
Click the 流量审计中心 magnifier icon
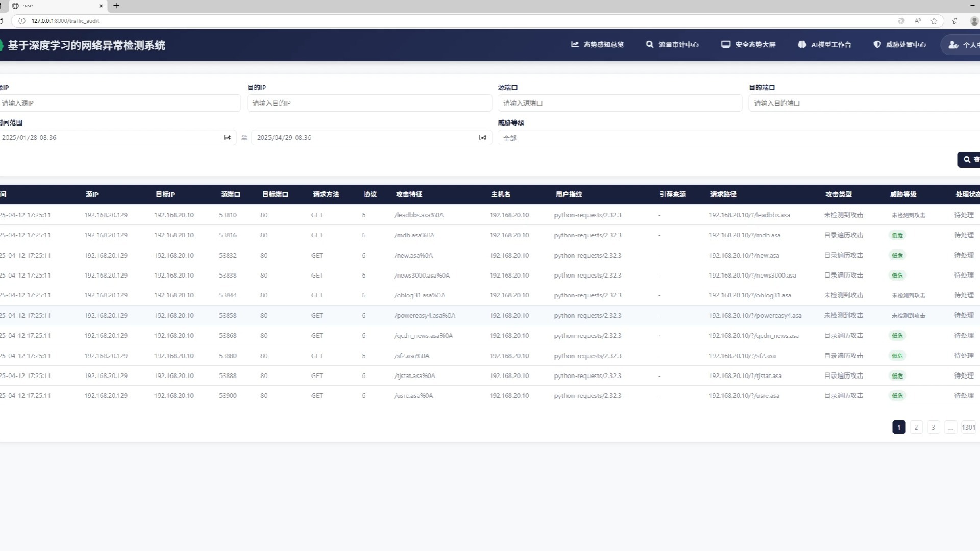click(x=649, y=45)
